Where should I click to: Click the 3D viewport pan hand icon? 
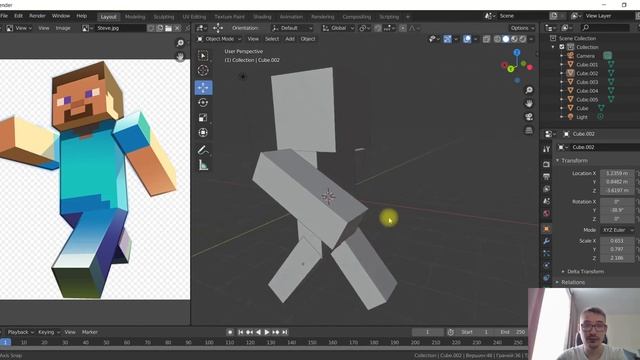tap(529, 103)
